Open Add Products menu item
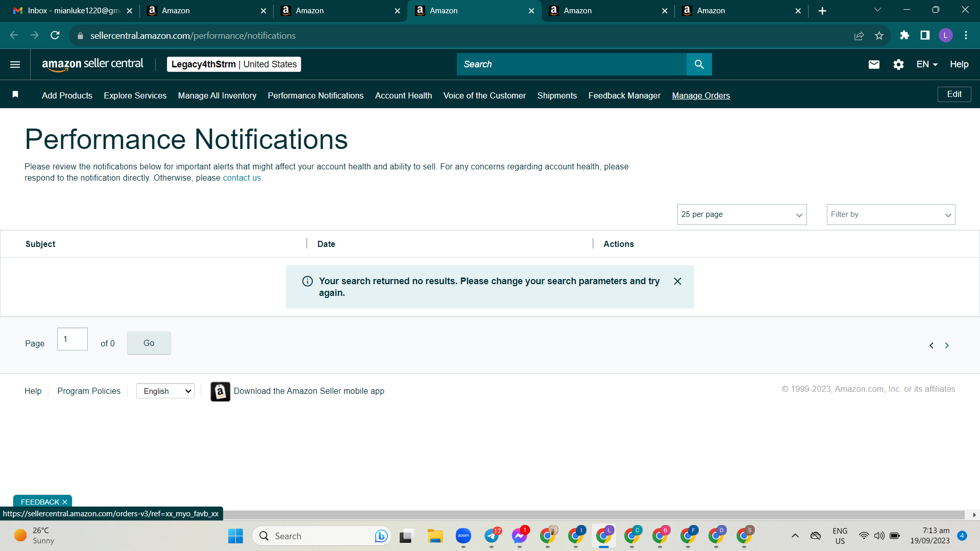980x551 pixels. coord(67,95)
